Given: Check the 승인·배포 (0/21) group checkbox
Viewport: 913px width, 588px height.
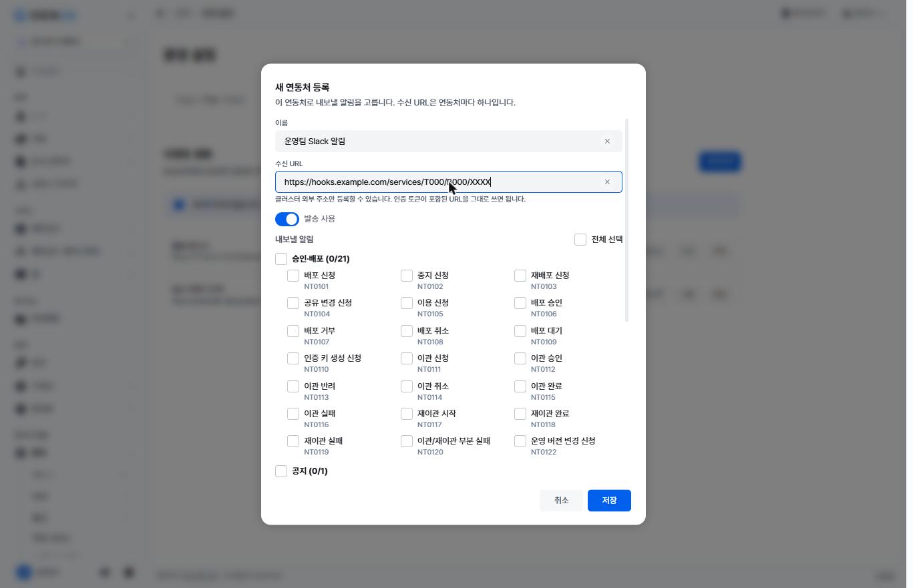Looking at the screenshot, I should point(281,259).
